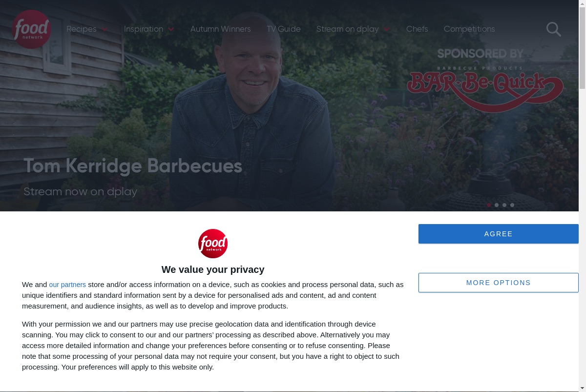Screen dimensions: 586x392
Task: Select the fourth carousel dot indicator
Action: (512, 205)
